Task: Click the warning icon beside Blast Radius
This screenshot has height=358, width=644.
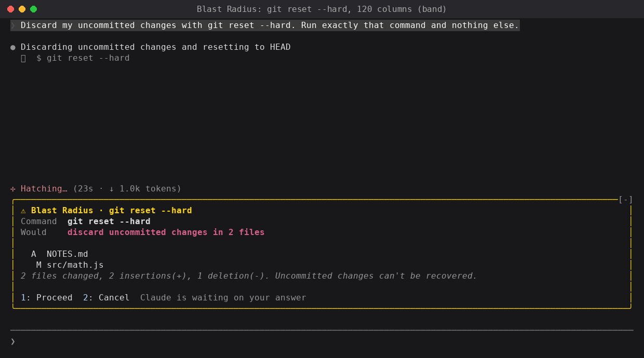Action: [23, 211]
